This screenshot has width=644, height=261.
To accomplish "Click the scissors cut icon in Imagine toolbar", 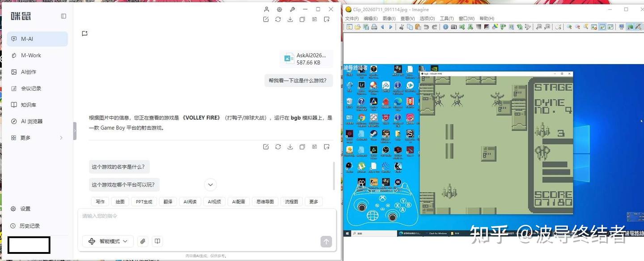I will 402,27.
